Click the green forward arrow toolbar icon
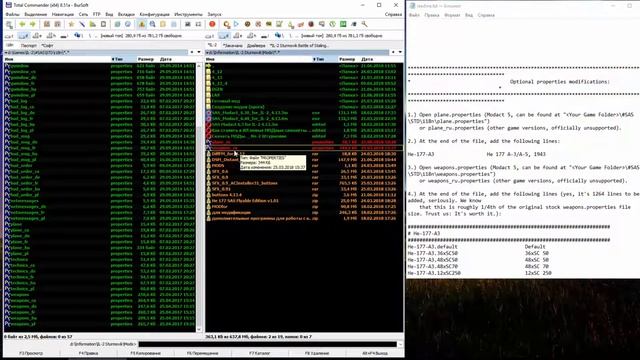 (33, 24)
